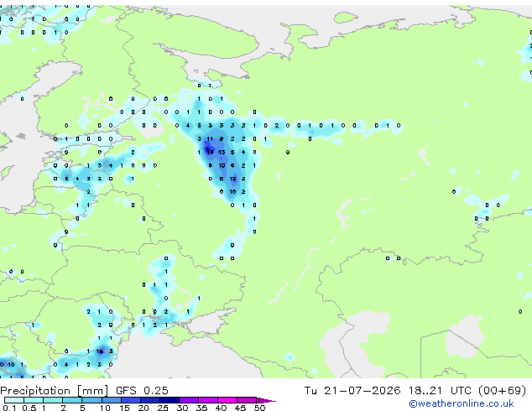Viewport: 532px width, 411px height.
Task: Click the "0.5" legend label
Action: [29, 408]
